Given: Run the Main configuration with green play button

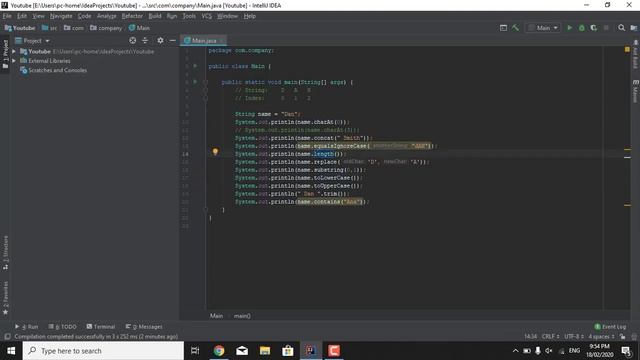Looking at the screenshot, I should tap(569, 28).
